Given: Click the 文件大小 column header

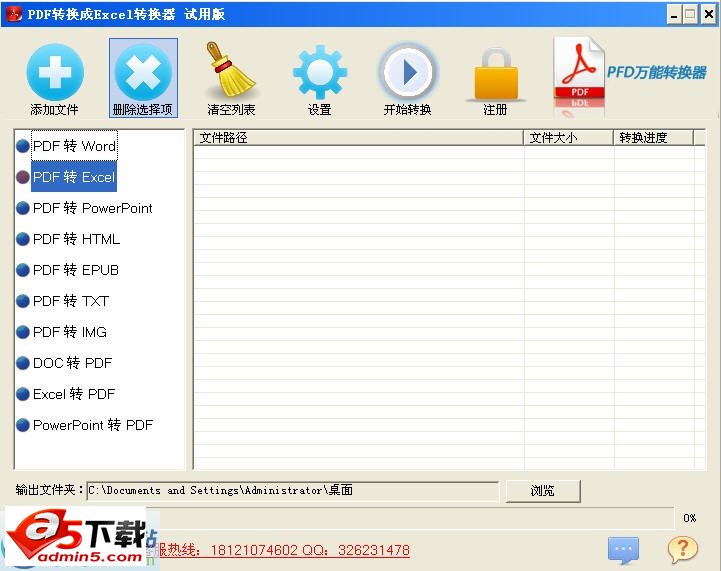Looking at the screenshot, I should click(x=569, y=137).
